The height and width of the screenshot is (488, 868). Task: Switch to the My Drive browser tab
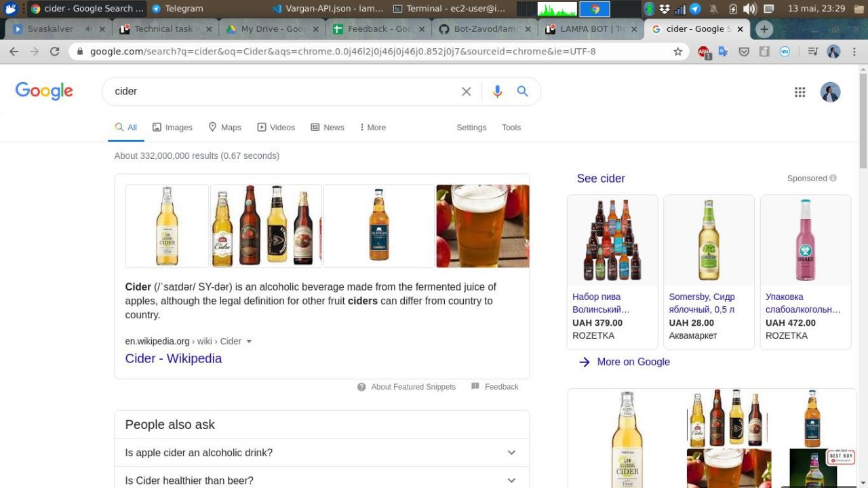[x=273, y=29]
